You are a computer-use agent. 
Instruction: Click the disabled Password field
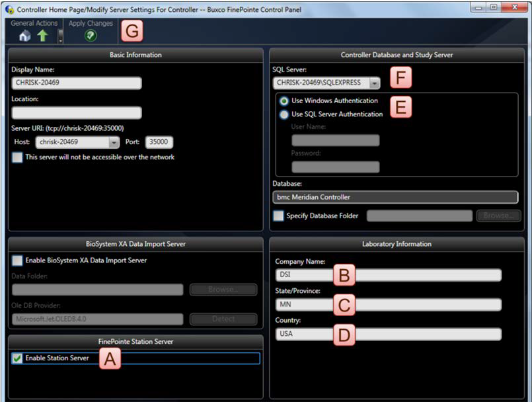click(336, 167)
